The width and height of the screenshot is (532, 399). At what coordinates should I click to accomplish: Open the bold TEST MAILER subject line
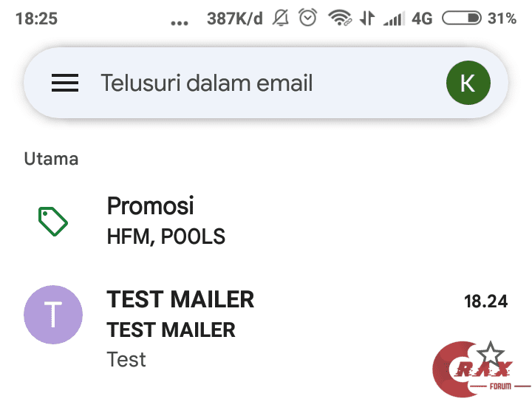point(171,330)
